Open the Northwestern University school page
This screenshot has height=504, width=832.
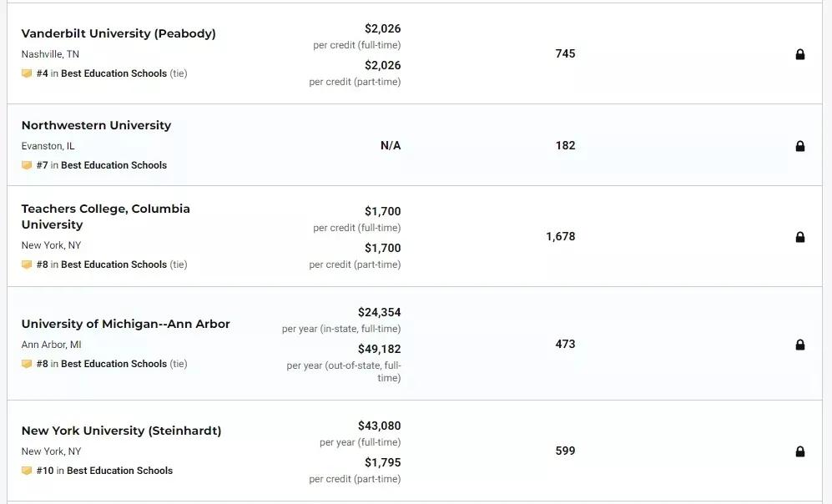(96, 125)
